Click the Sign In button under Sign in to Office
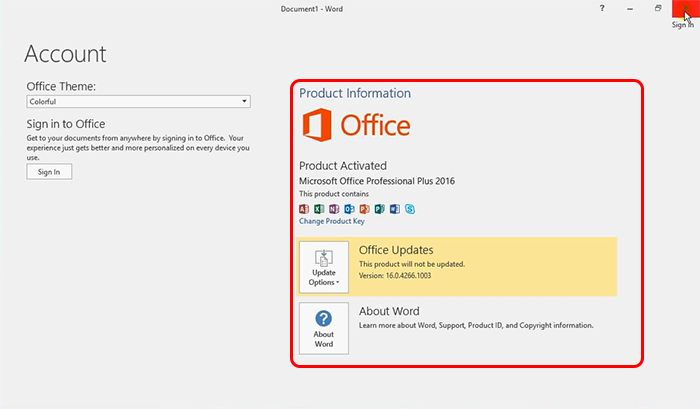Screen dimensions: 700x409 tap(49, 172)
